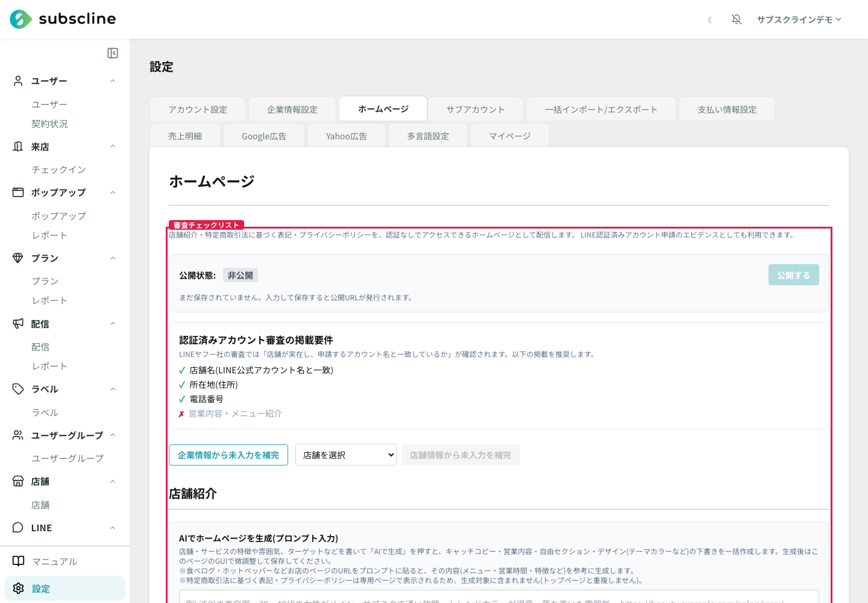Open Yahoo広告 tab
868x603 pixels.
347,136
